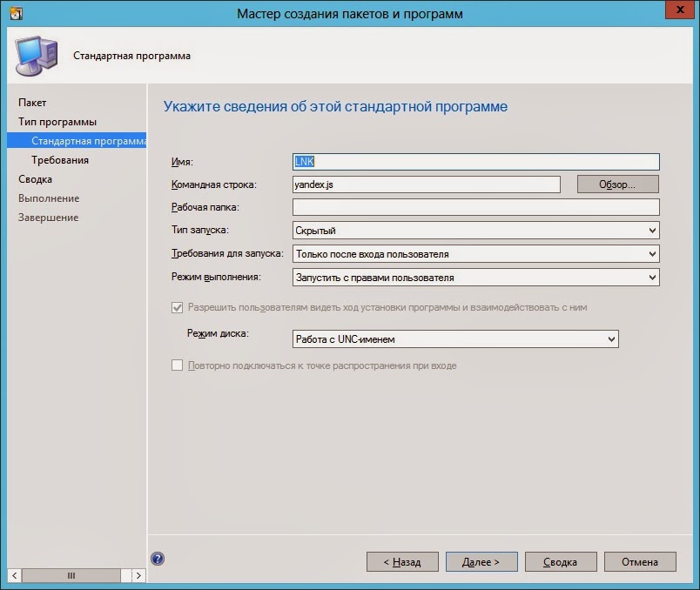The height and width of the screenshot is (590, 700).
Task: Click the Режим выполнения: label
Action: pyautogui.click(x=216, y=277)
